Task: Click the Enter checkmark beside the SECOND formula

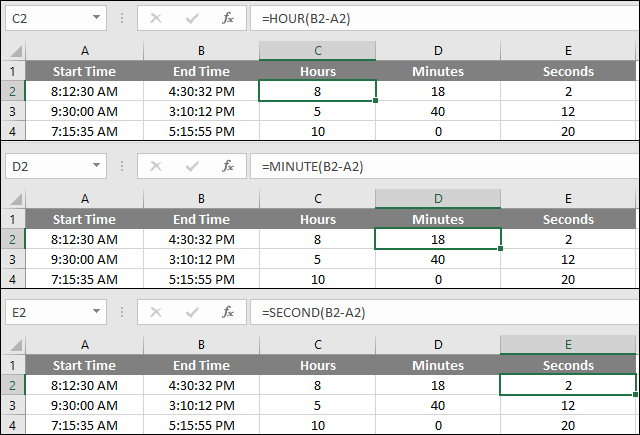Action: pyautogui.click(x=192, y=313)
